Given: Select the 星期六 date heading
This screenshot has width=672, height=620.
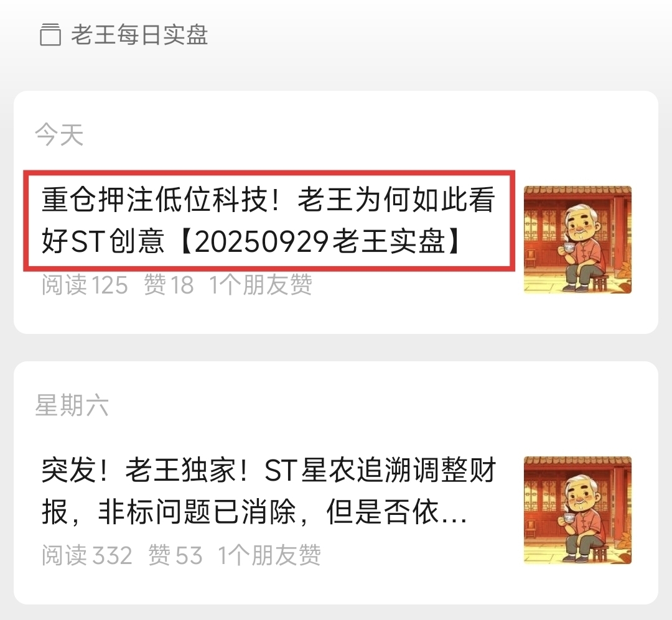Looking at the screenshot, I should tap(72, 405).
